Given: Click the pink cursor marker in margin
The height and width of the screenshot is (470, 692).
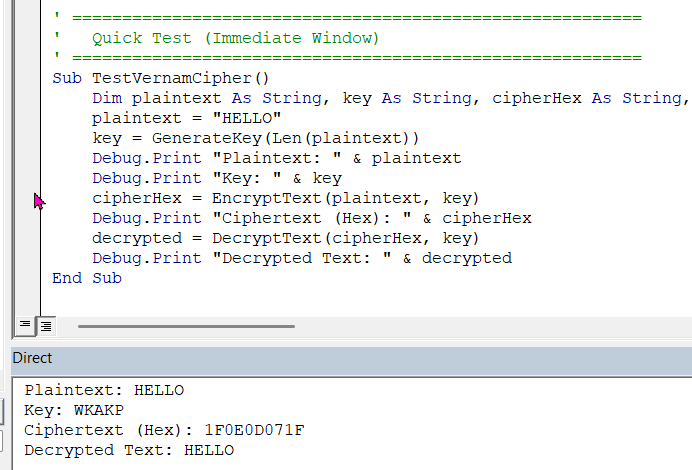Looking at the screenshot, I should point(39,201).
